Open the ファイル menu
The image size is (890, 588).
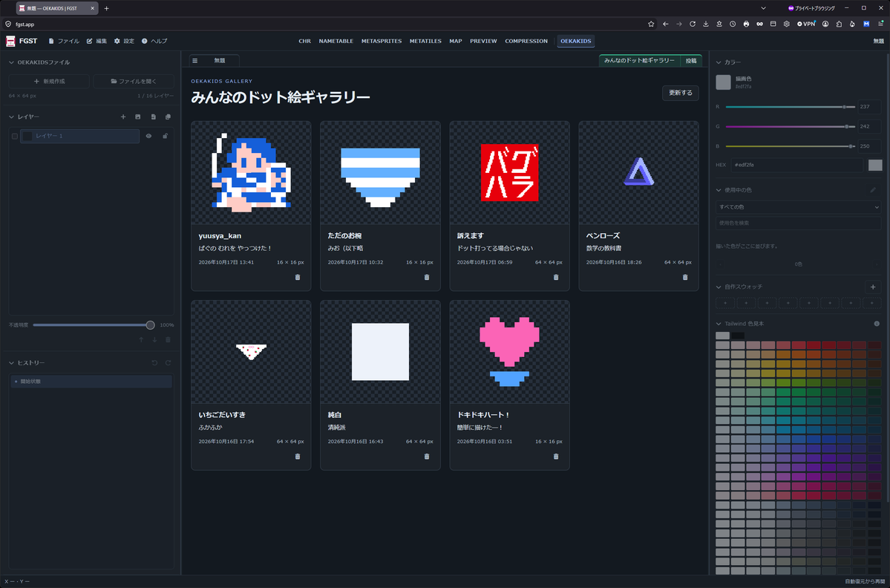coord(64,41)
